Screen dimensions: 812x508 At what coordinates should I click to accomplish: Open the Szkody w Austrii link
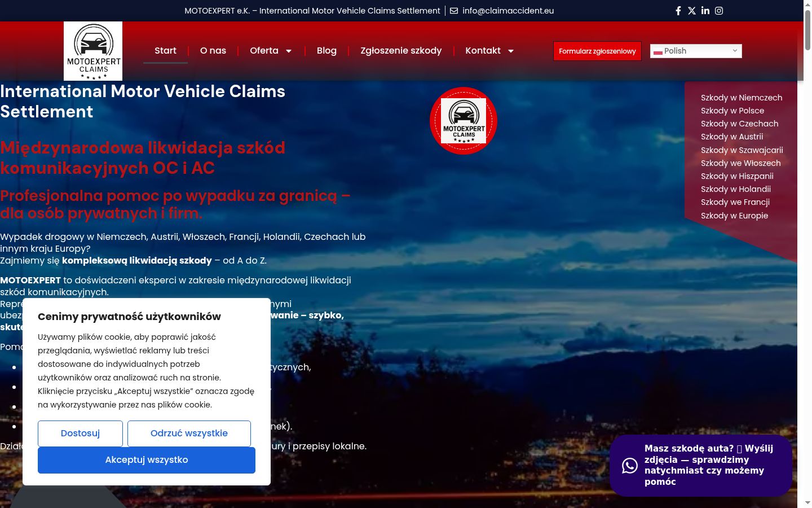pos(732,137)
